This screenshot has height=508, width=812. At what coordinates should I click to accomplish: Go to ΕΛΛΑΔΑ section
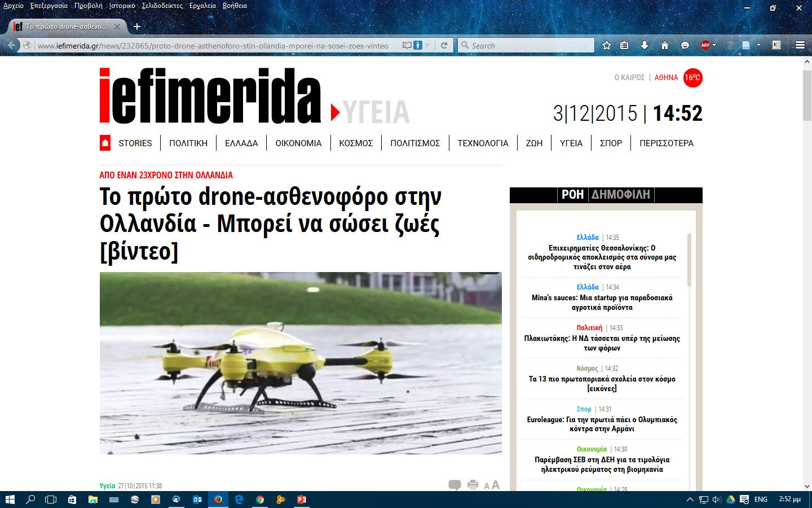(241, 143)
